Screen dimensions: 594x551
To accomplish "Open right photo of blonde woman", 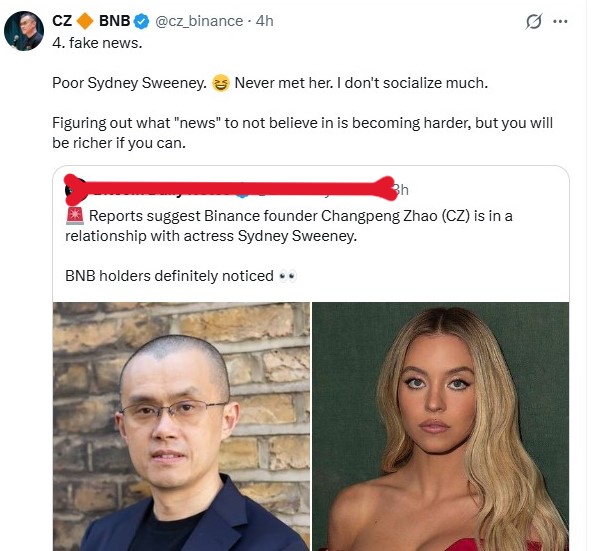I will coord(441,426).
